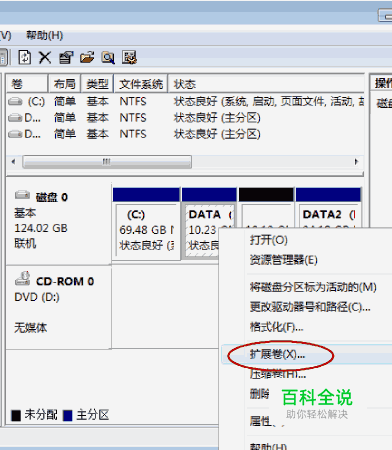The height and width of the screenshot is (450, 392).
Task: Sort by the 布局 column header
Action: (65, 84)
